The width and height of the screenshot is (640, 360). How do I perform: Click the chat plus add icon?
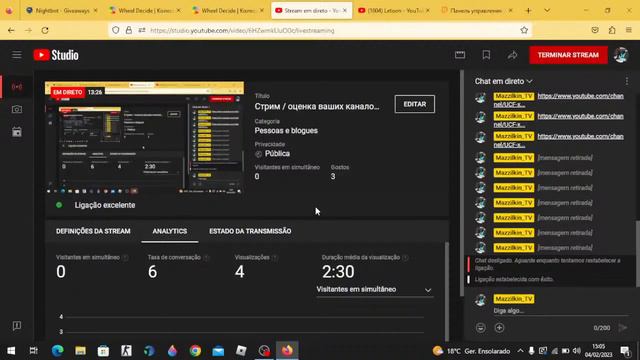click(499, 327)
